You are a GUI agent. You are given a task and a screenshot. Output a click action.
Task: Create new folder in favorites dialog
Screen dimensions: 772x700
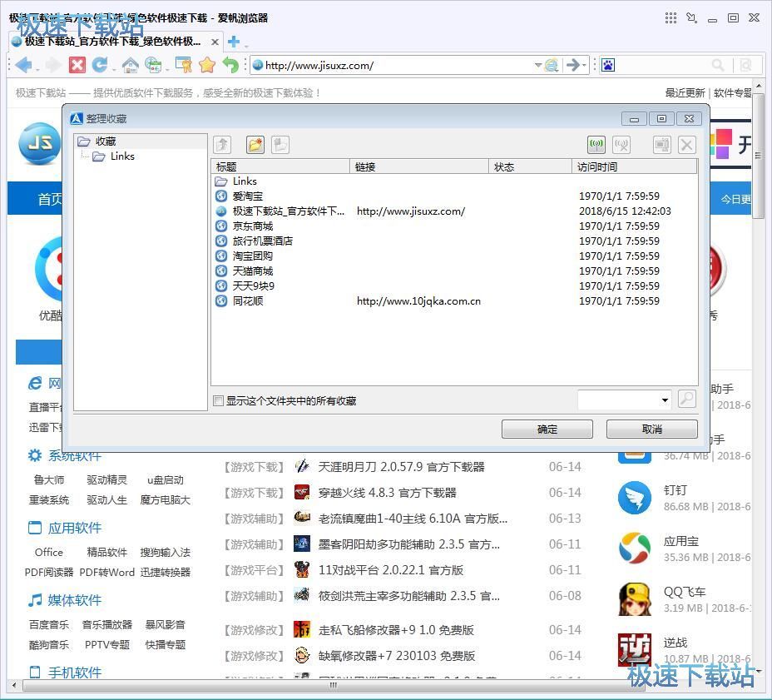coord(255,145)
